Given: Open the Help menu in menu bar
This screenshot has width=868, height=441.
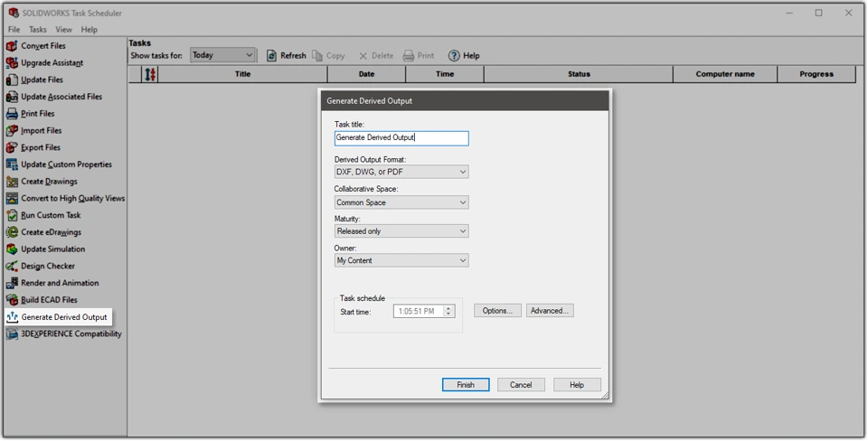Looking at the screenshot, I should click(x=90, y=29).
